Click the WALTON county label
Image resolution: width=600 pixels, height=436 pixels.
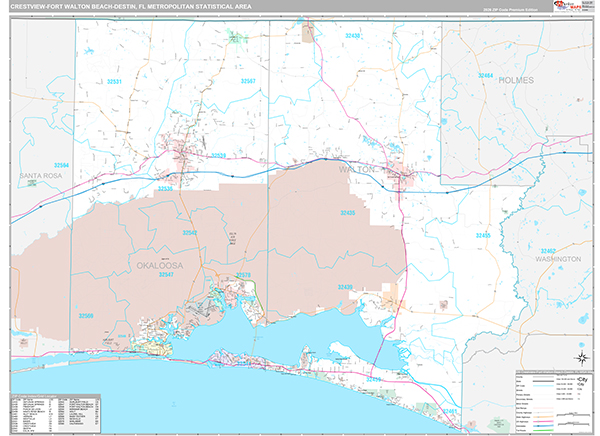click(358, 170)
